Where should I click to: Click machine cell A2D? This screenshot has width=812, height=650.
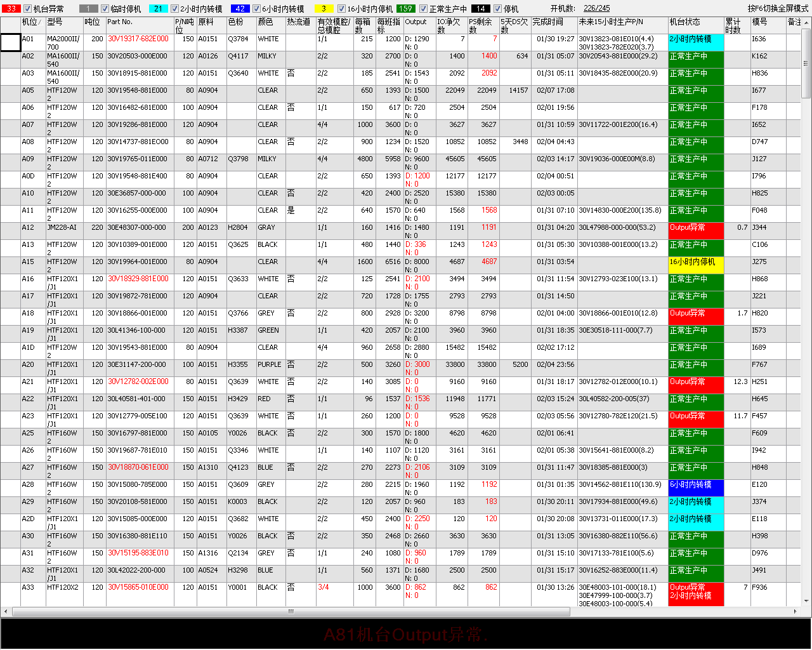pyautogui.click(x=33, y=522)
